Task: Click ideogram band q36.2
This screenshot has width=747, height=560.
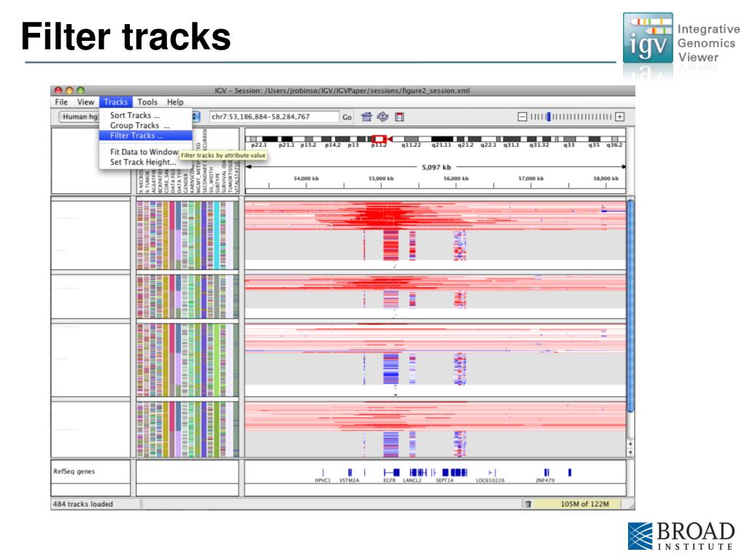Action: pos(614,145)
